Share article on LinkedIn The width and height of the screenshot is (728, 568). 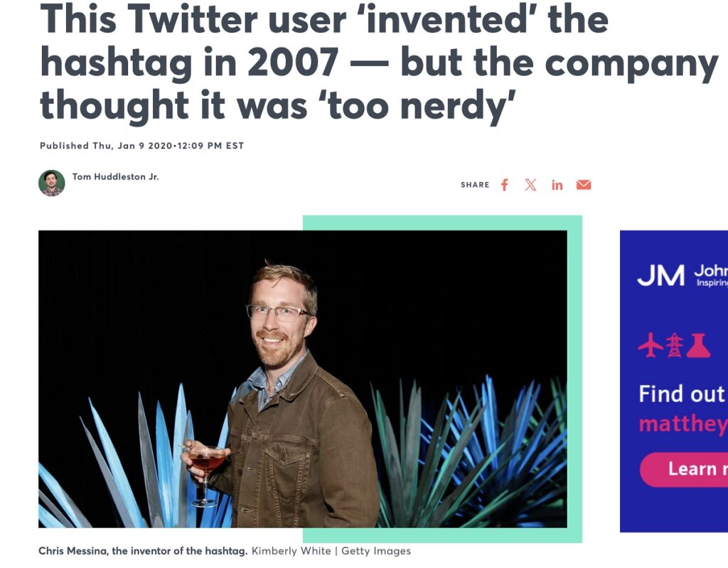(x=557, y=185)
